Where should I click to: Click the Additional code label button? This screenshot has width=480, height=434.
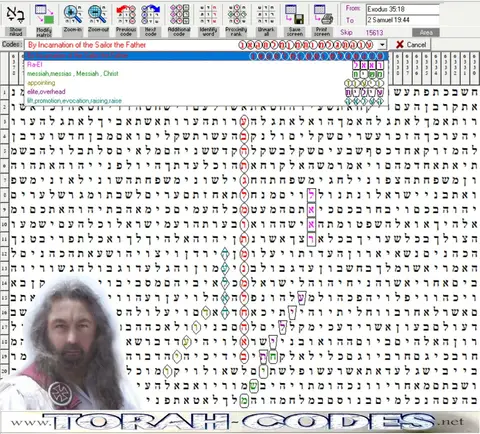tap(179, 32)
